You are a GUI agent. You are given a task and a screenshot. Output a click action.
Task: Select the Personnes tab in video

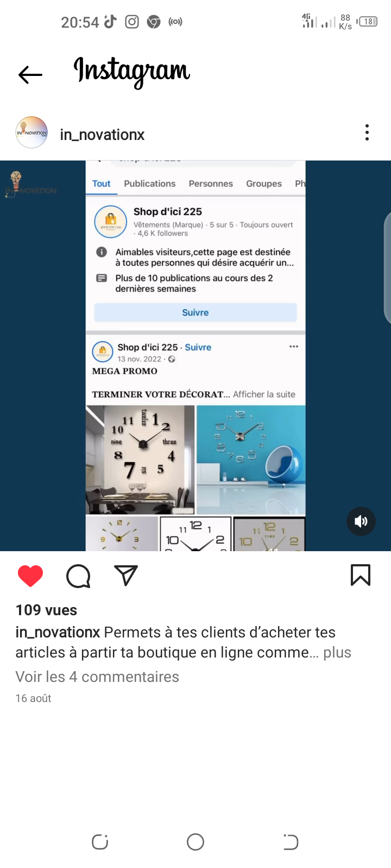[x=211, y=183]
